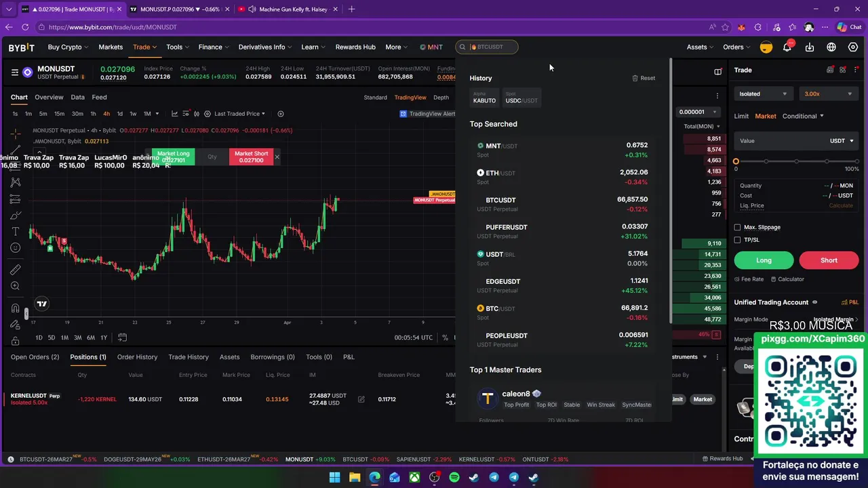Screen dimensions: 868x488
Task: Open File Explorer from the taskbar
Action: click(x=355, y=477)
